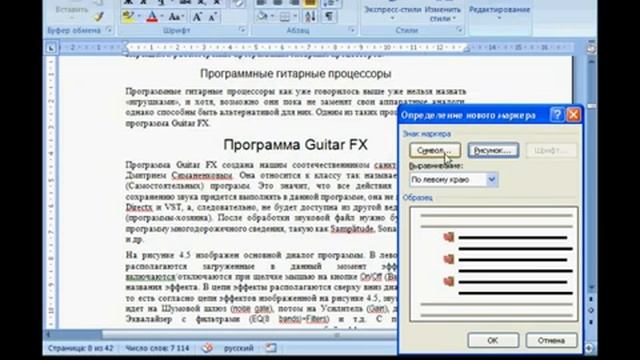Apply the yellow text highlight color
Viewport: 640px width, 360px height.
tap(129, 17)
